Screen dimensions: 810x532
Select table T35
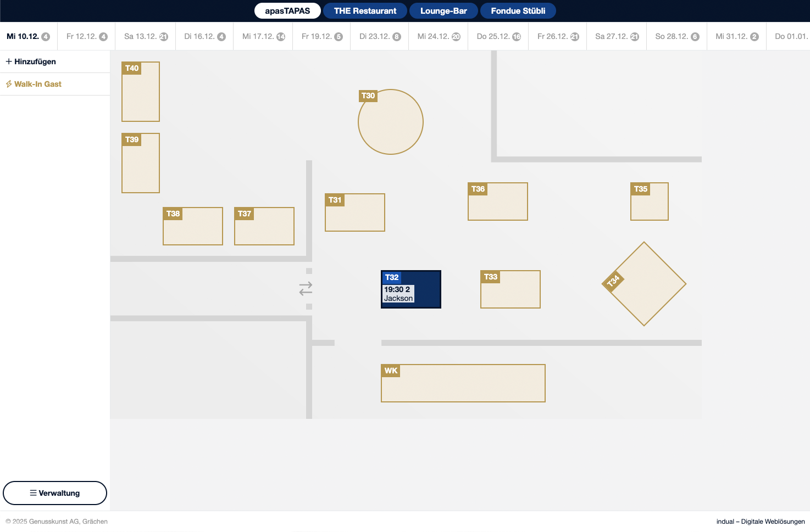coord(650,201)
